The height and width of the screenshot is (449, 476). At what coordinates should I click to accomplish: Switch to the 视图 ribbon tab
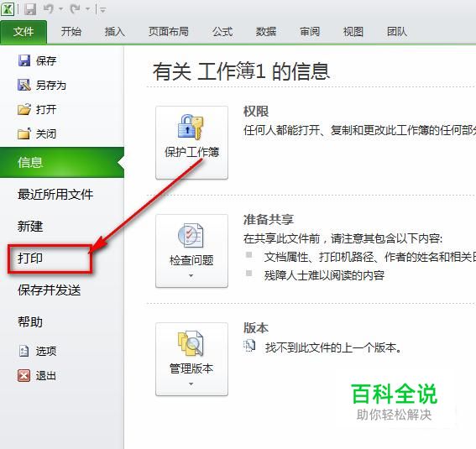tap(353, 32)
